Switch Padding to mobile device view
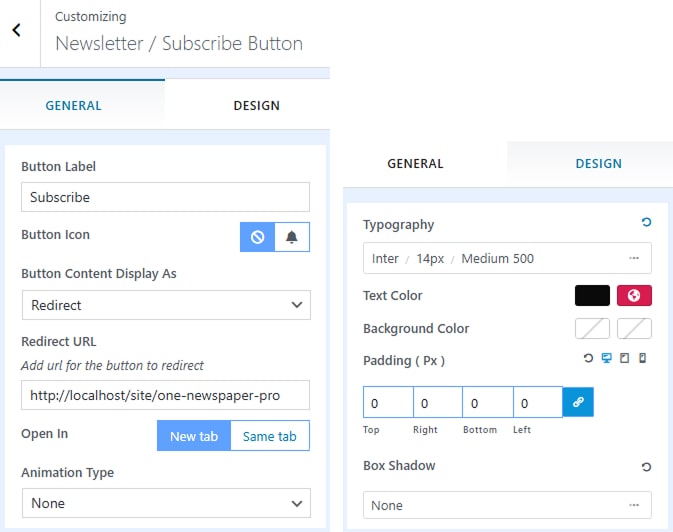 pos(642,359)
